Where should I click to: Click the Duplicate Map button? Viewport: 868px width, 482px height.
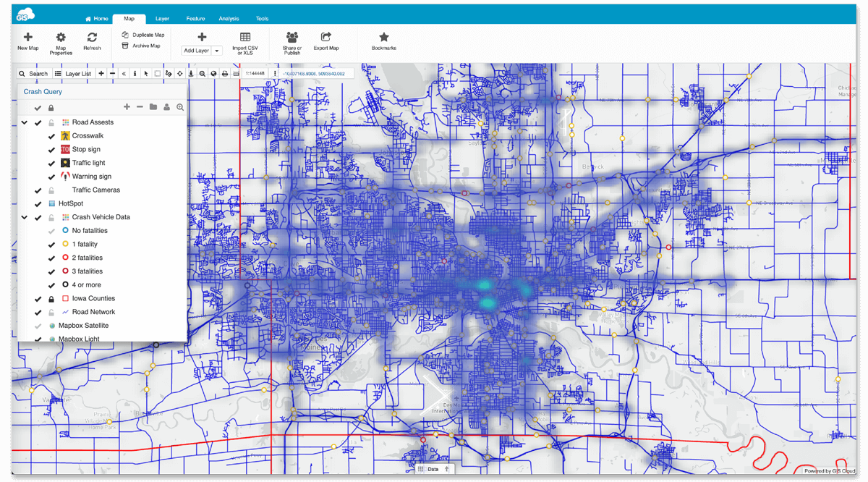coord(143,35)
